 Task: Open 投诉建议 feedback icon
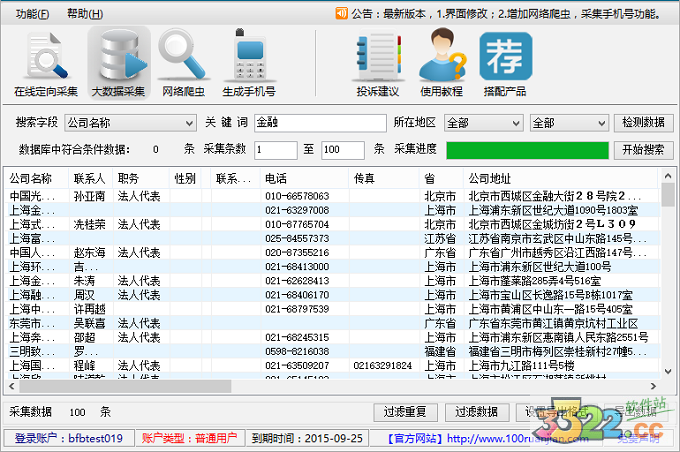pos(377,64)
